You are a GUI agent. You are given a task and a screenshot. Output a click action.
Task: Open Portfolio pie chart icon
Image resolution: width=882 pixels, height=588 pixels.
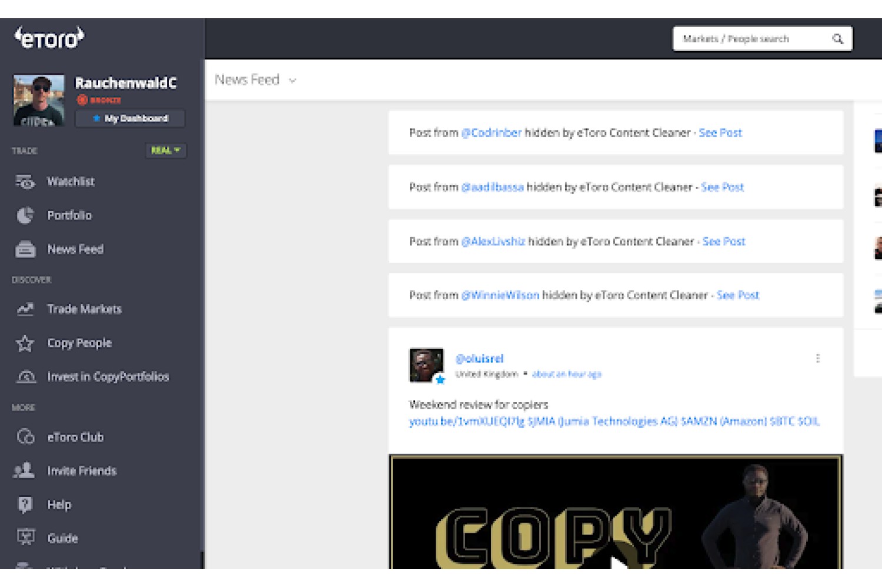25,215
